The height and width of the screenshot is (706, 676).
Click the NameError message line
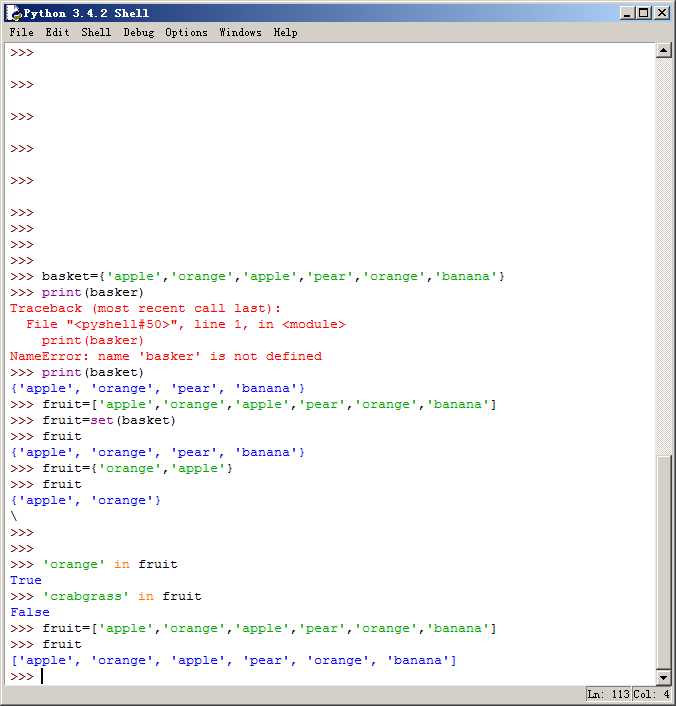pyautogui.click(x=166, y=356)
